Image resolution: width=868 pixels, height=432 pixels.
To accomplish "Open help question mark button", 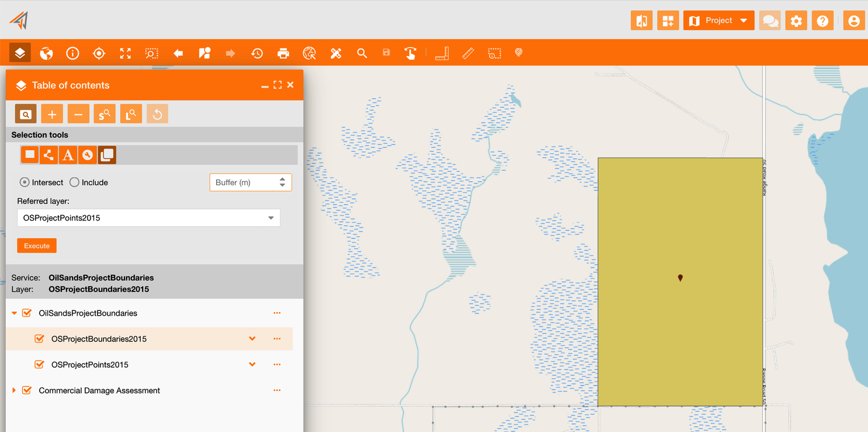I will click(822, 21).
